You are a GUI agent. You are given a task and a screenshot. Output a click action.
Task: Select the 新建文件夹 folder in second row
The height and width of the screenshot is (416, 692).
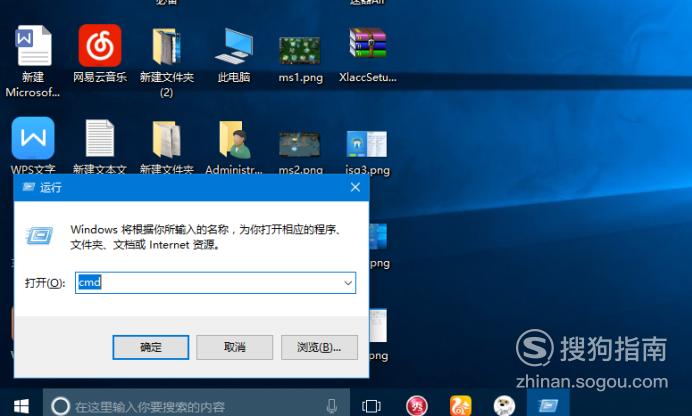point(167,139)
